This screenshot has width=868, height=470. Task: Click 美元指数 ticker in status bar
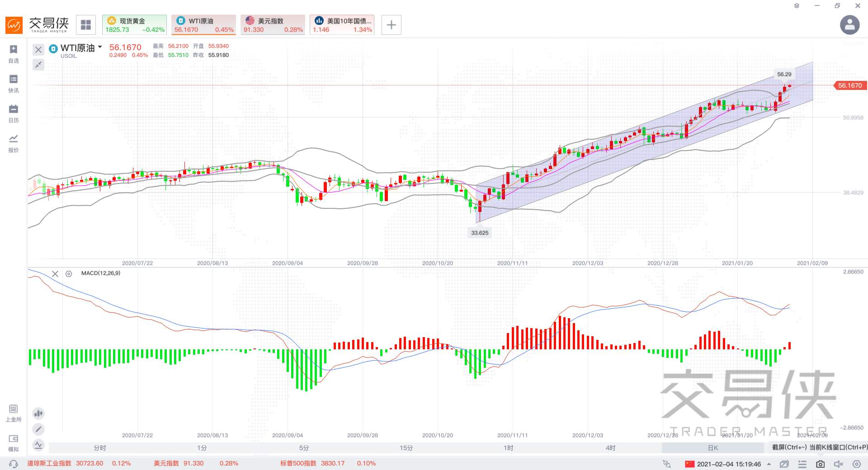point(196,464)
